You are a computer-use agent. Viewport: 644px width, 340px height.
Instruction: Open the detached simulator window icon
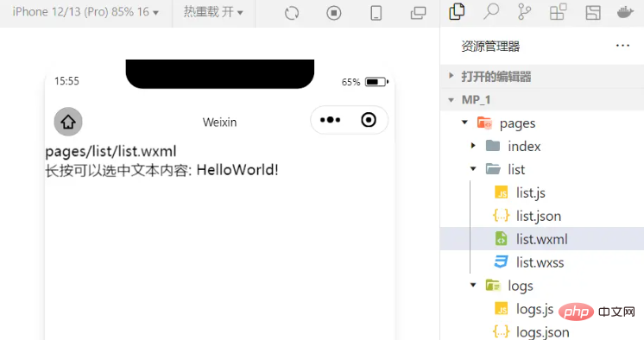point(418,13)
